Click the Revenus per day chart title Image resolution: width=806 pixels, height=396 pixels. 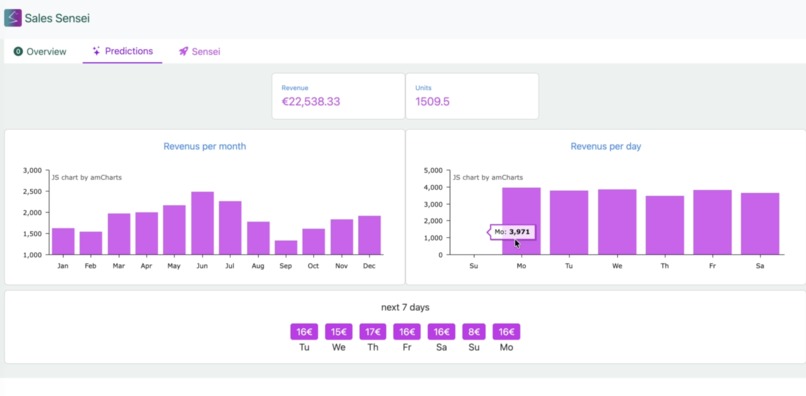click(606, 147)
